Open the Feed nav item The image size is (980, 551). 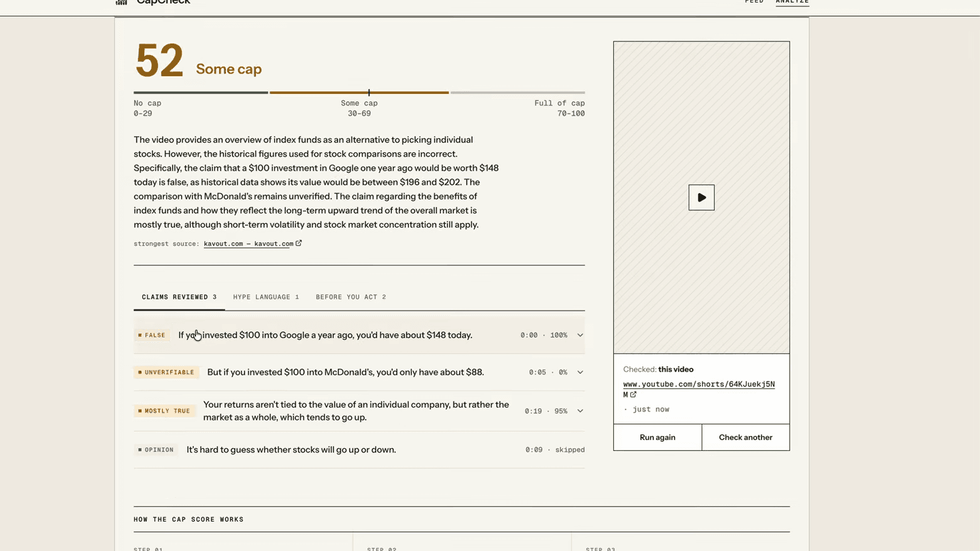pos(754,2)
